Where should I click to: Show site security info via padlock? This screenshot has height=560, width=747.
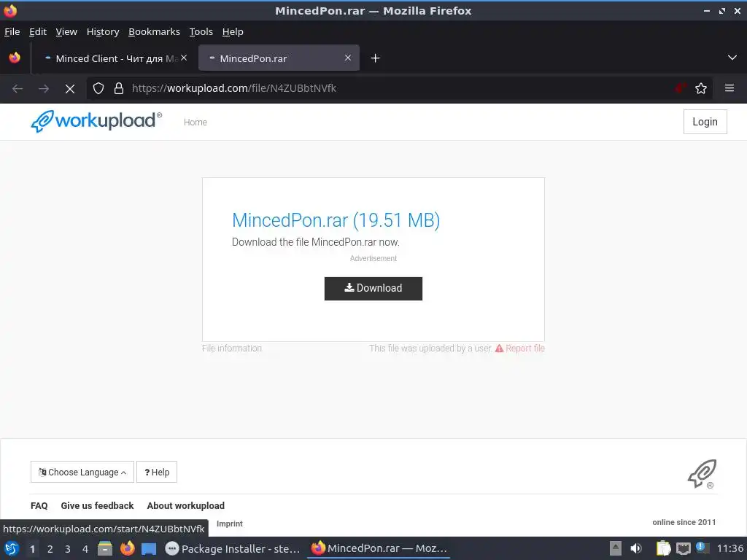(119, 88)
